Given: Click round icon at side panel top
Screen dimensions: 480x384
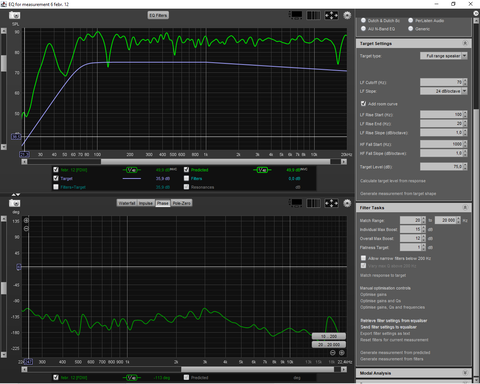Looking at the screenshot, I should tap(476, 13).
